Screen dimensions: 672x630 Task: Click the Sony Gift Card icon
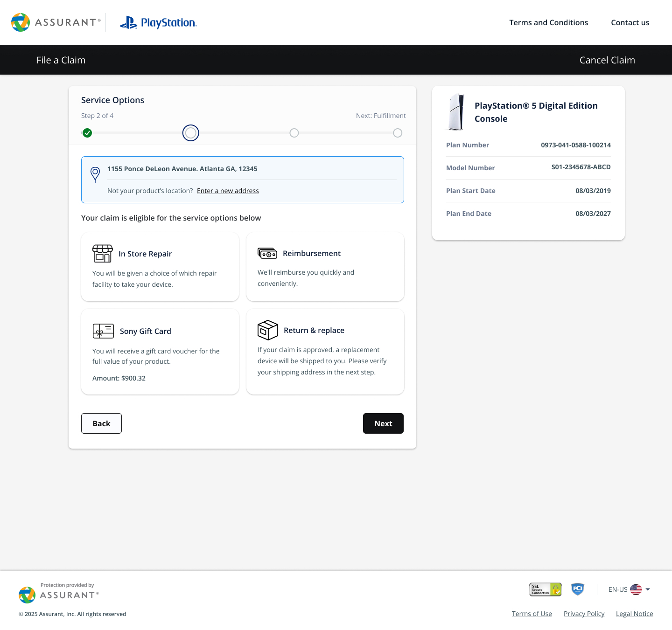103,331
